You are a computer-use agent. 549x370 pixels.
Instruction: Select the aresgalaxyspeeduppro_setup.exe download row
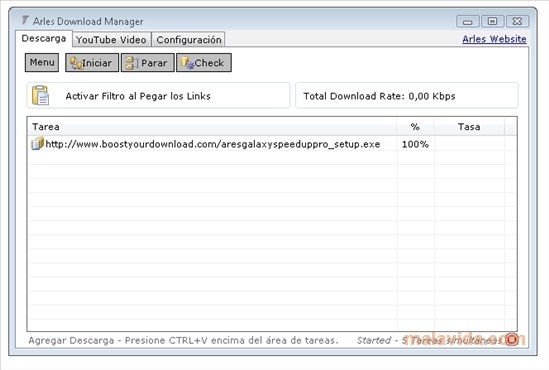(x=272, y=144)
